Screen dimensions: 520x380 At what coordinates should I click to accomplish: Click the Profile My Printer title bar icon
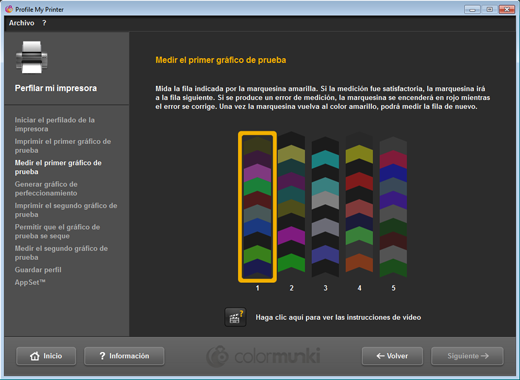pos(9,9)
